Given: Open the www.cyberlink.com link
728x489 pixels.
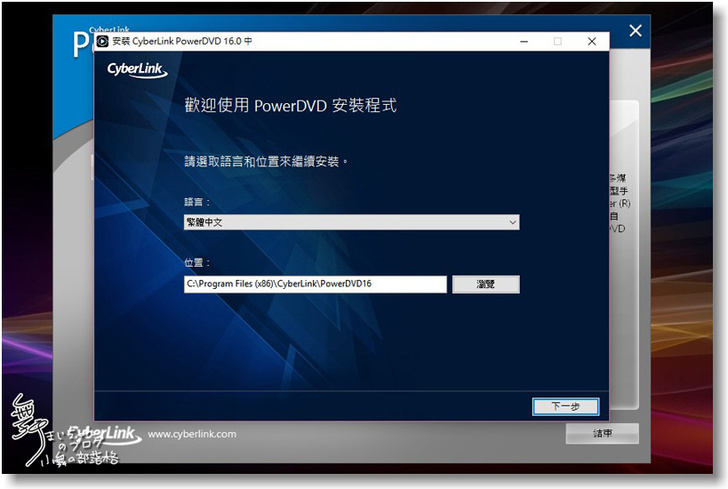Looking at the screenshot, I should [192, 434].
